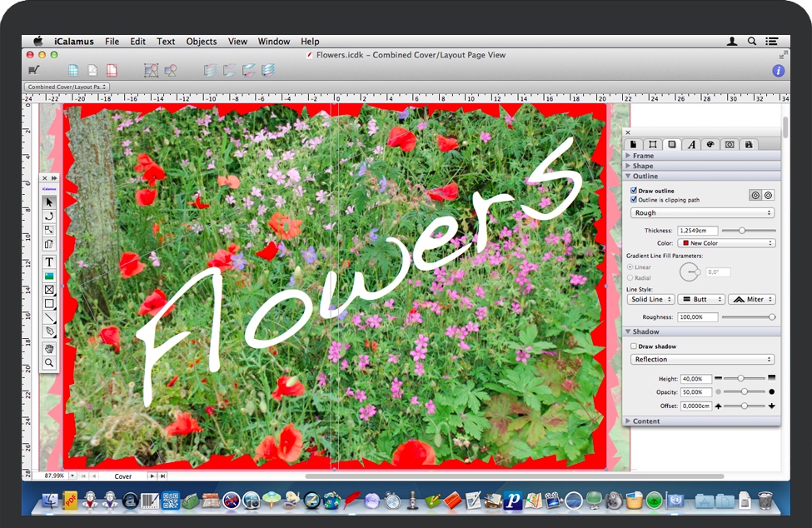This screenshot has width=812, height=528.
Task: Switch to the text style inspector tab
Action: tap(691, 144)
